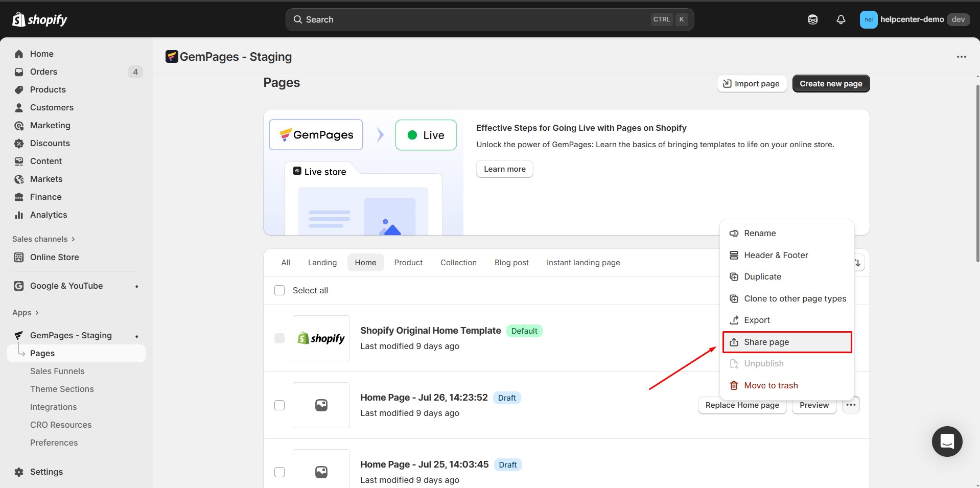Select Share page from context menu
980x488 pixels.
coord(787,342)
